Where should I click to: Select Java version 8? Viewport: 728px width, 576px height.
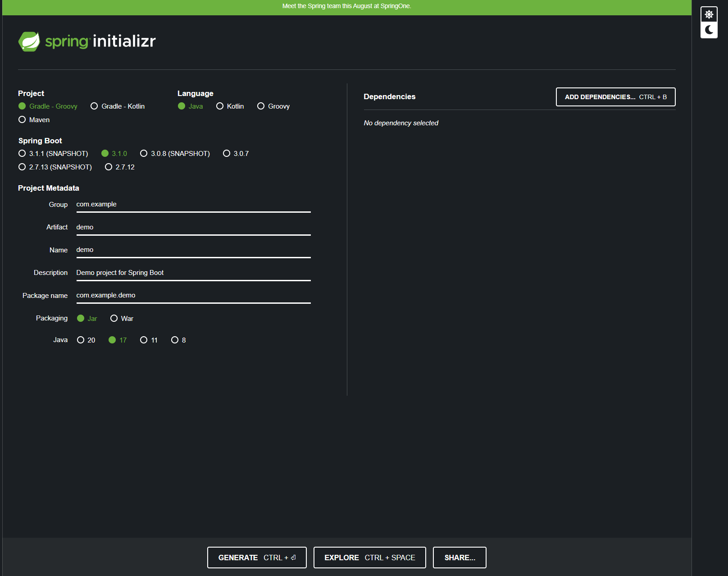click(x=178, y=340)
